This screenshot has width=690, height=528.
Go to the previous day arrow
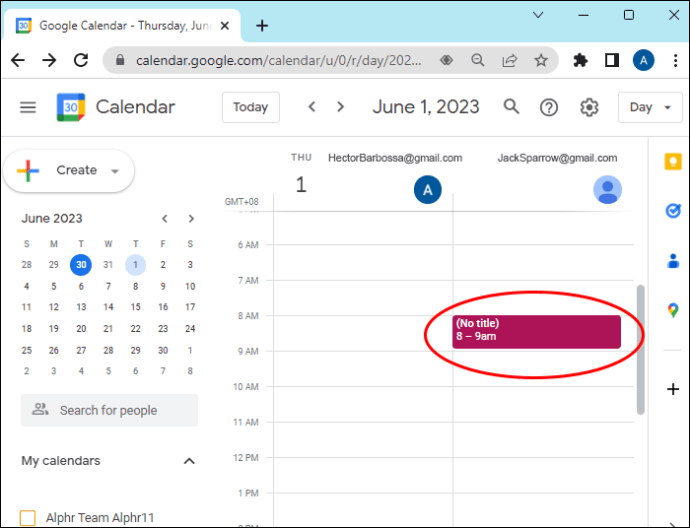coord(312,107)
